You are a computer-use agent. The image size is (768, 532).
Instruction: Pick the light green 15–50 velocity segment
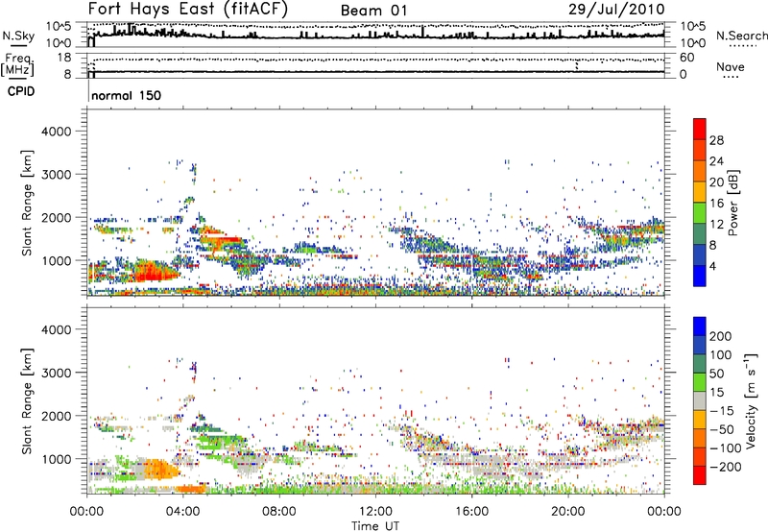click(x=700, y=382)
